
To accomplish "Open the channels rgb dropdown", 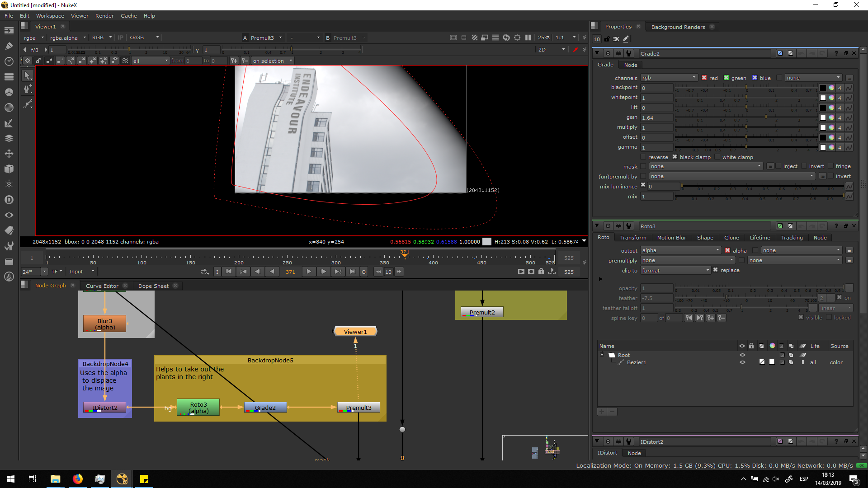I will click(669, 78).
